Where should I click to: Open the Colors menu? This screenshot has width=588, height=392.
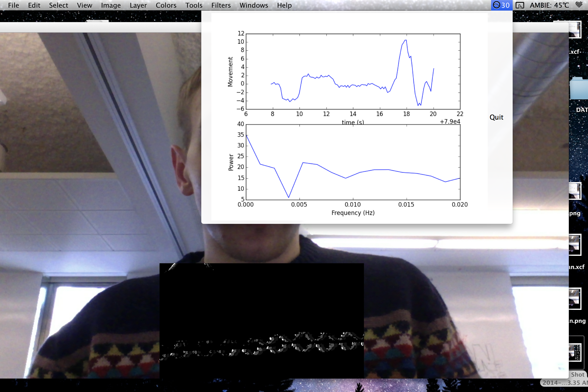[x=166, y=5]
